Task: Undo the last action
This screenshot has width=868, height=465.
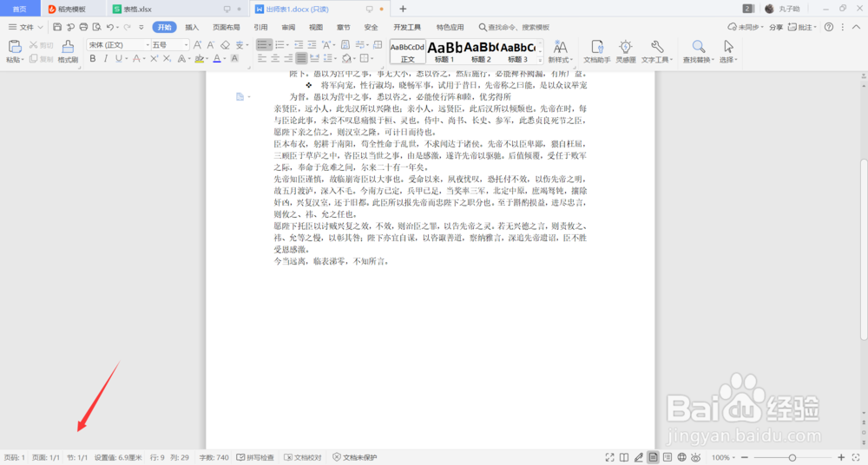Action: (x=109, y=27)
